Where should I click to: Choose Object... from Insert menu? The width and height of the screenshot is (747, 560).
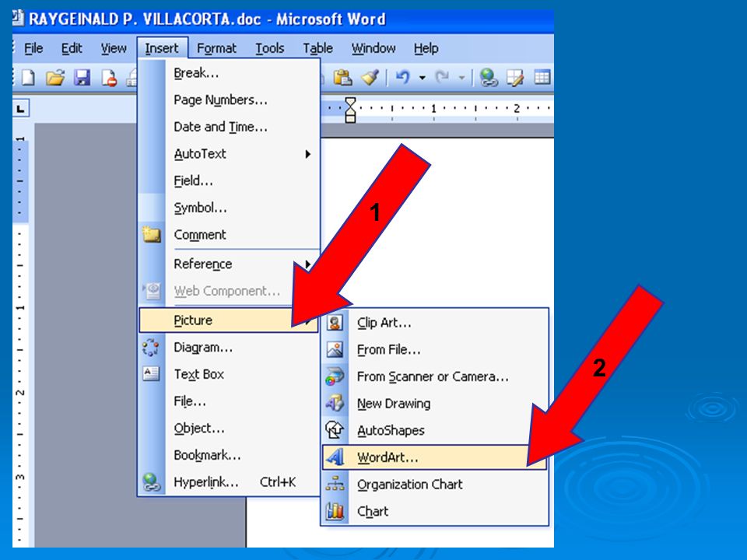point(229,428)
